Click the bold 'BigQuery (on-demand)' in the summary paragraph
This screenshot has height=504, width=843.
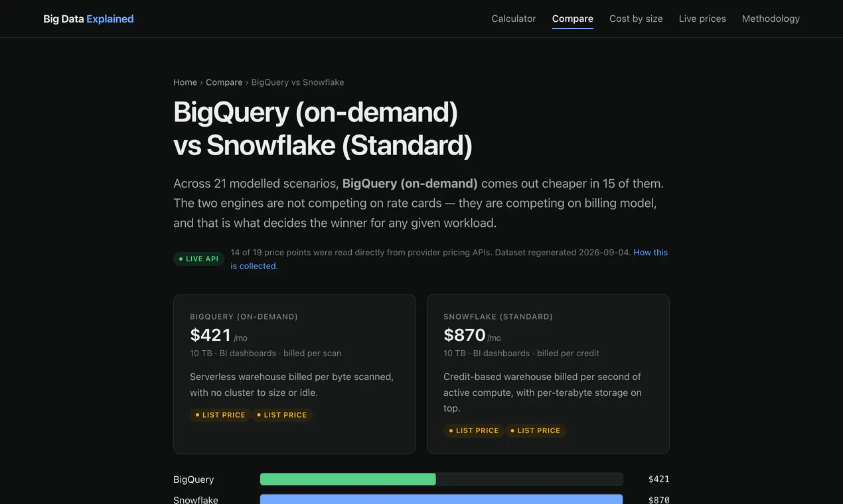click(x=410, y=184)
